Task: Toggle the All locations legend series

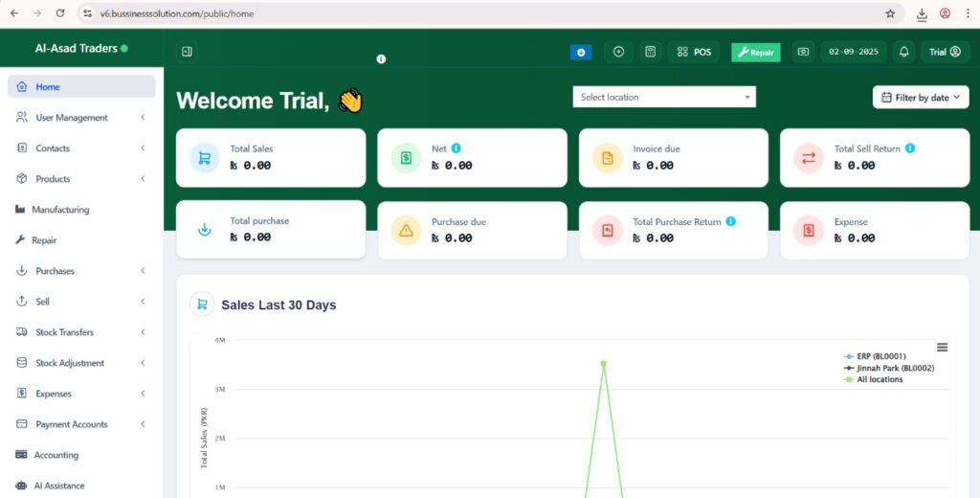Action: (x=879, y=379)
